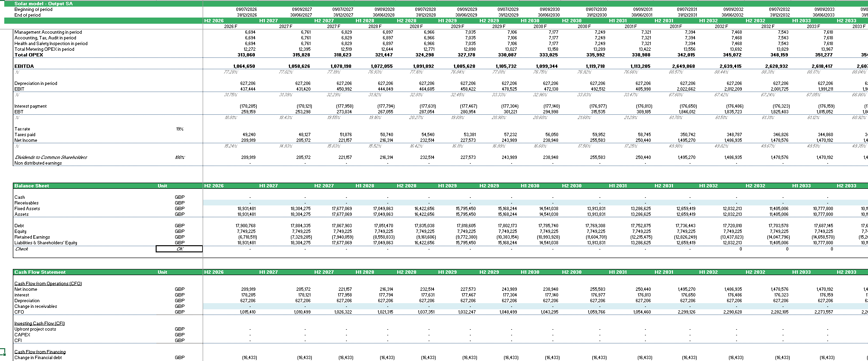The width and height of the screenshot is (868, 361).
Task: Select the "Interest payment" row label
Action: [30, 106]
